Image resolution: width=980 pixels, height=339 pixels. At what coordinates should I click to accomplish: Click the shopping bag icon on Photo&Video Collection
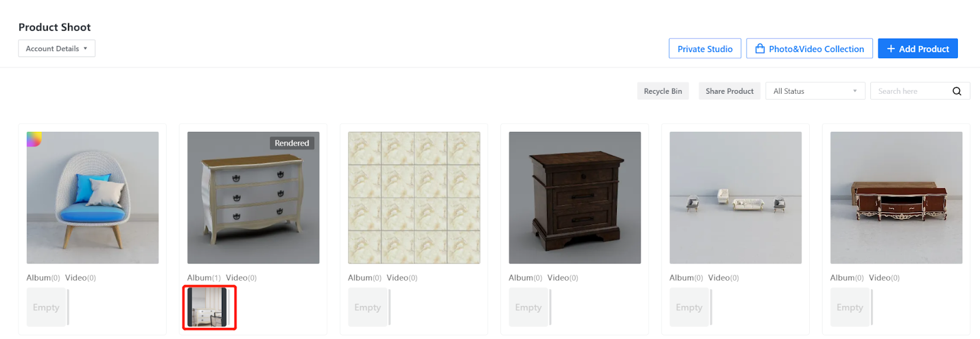[x=759, y=48]
